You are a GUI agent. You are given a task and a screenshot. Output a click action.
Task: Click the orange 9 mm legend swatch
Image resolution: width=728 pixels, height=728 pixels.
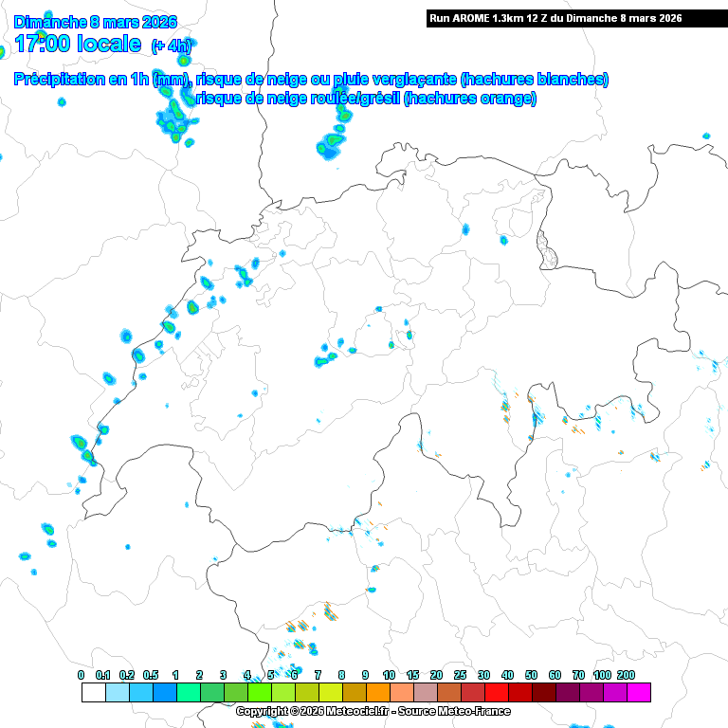377,692
